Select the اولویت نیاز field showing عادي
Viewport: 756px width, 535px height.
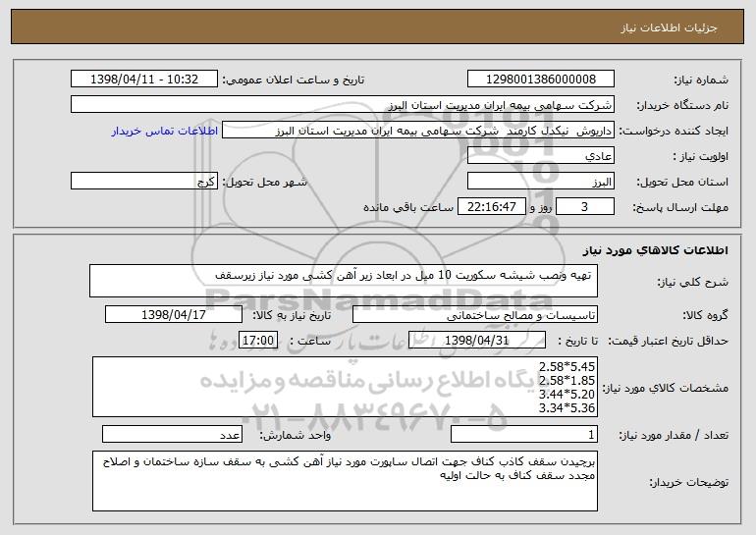[x=540, y=155]
